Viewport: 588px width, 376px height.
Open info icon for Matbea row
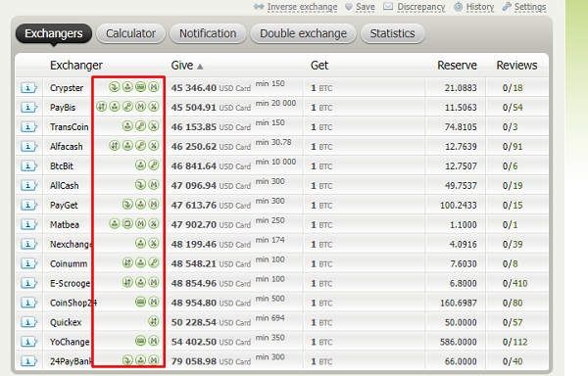pyautogui.click(x=28, y=224)
